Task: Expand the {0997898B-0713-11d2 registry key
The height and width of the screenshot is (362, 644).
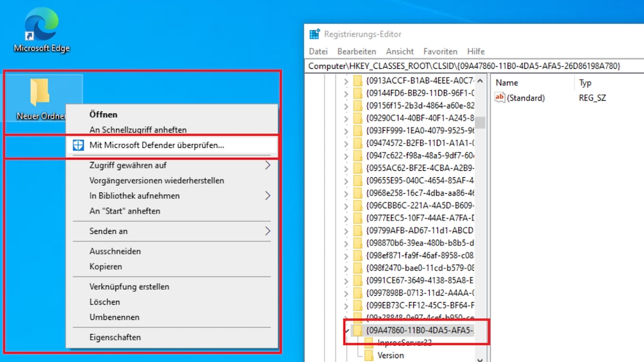Action: (346, 293)
